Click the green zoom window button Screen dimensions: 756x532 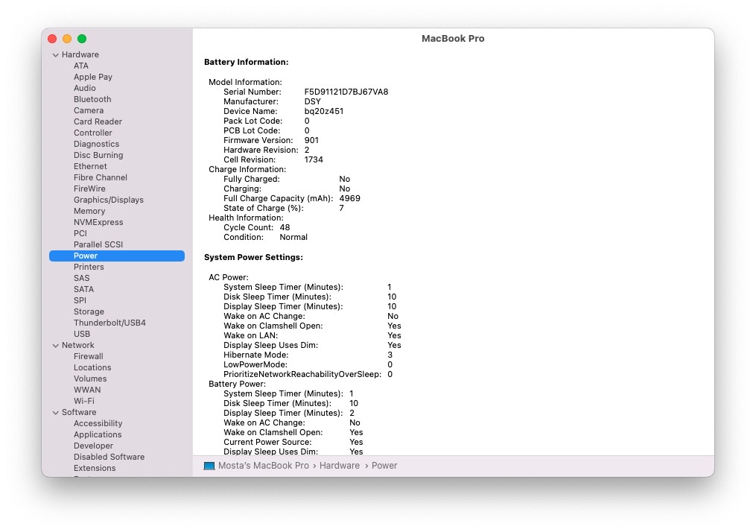click(x=82, y=39)
